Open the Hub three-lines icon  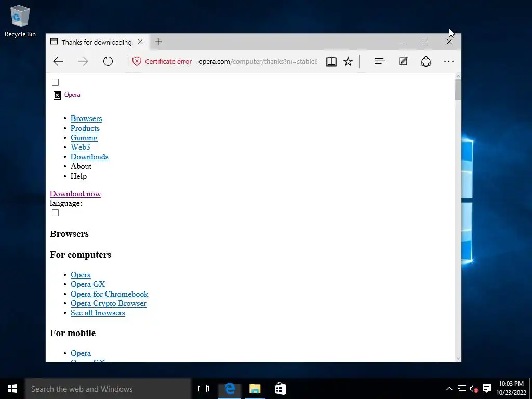click(x=380, y=61)
